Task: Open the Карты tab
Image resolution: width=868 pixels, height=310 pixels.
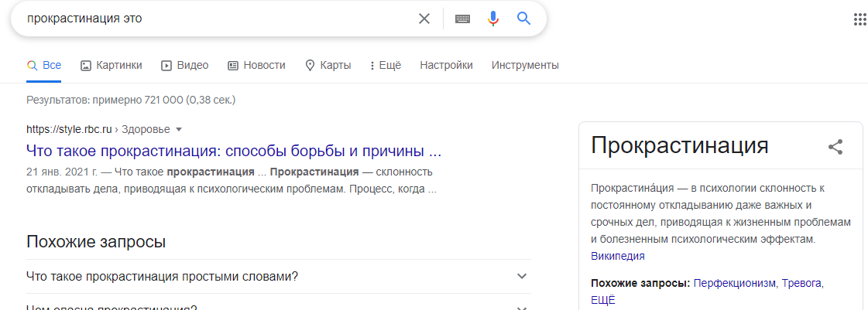Action: coord(328,65)
